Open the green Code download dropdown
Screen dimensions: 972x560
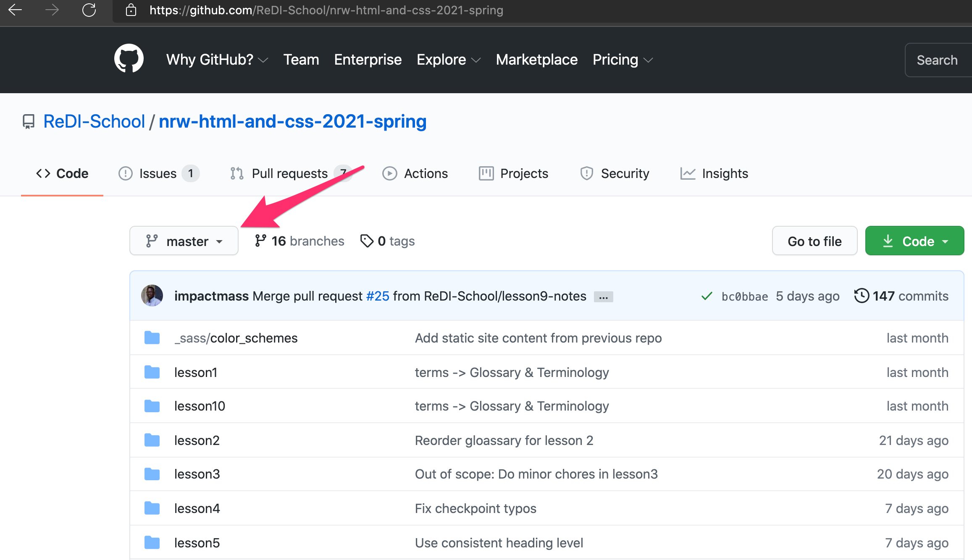pyautogui.click(x=914, y=241)
